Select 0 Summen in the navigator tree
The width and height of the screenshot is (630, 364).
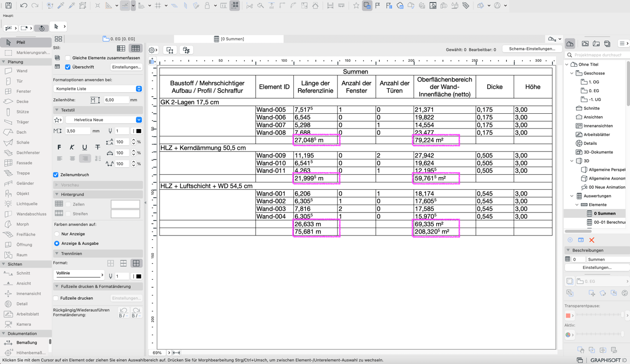604,213
